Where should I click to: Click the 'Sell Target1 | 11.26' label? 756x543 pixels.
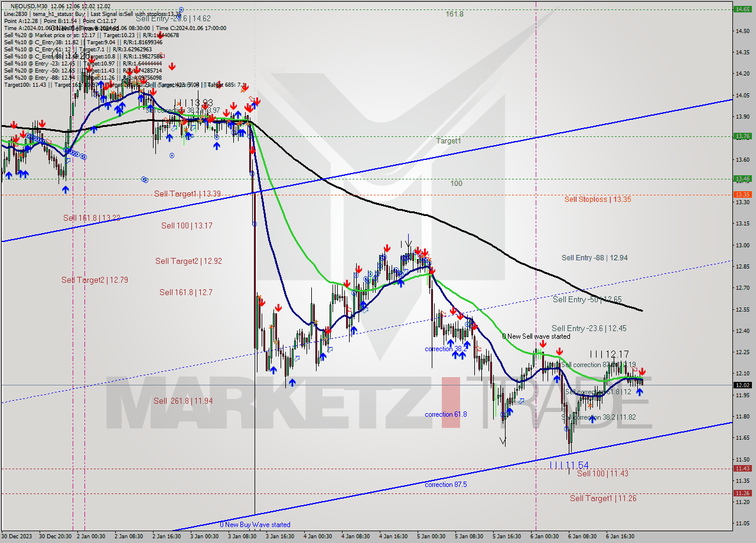[603, 498]
